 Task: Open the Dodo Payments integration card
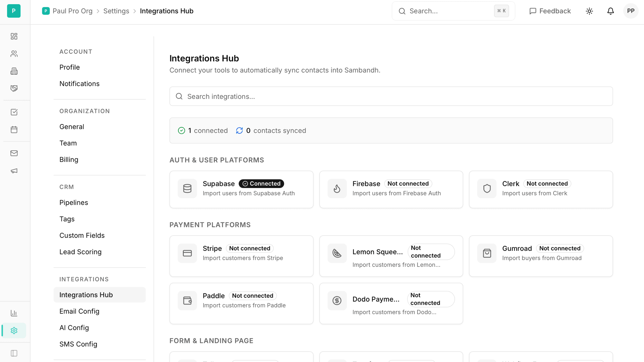[x=391, y=304]
